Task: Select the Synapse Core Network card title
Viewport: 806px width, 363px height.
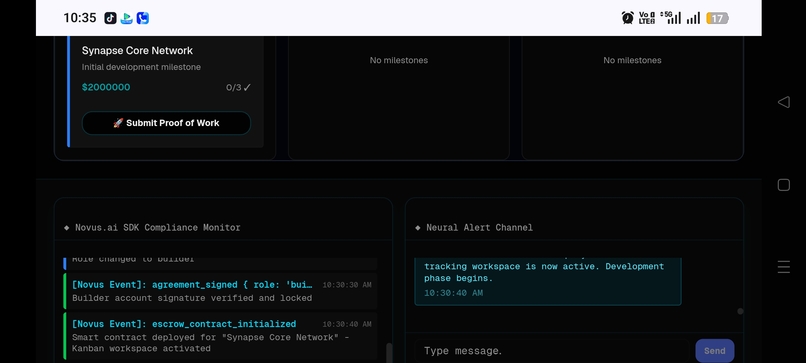Action: [137, 50]
